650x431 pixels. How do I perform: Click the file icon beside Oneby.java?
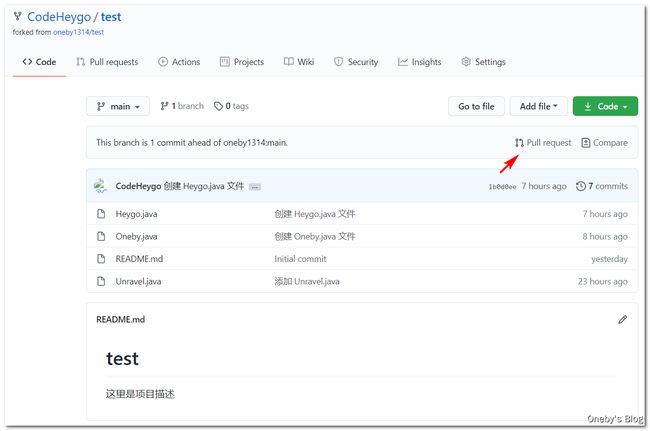coord(101,236)
